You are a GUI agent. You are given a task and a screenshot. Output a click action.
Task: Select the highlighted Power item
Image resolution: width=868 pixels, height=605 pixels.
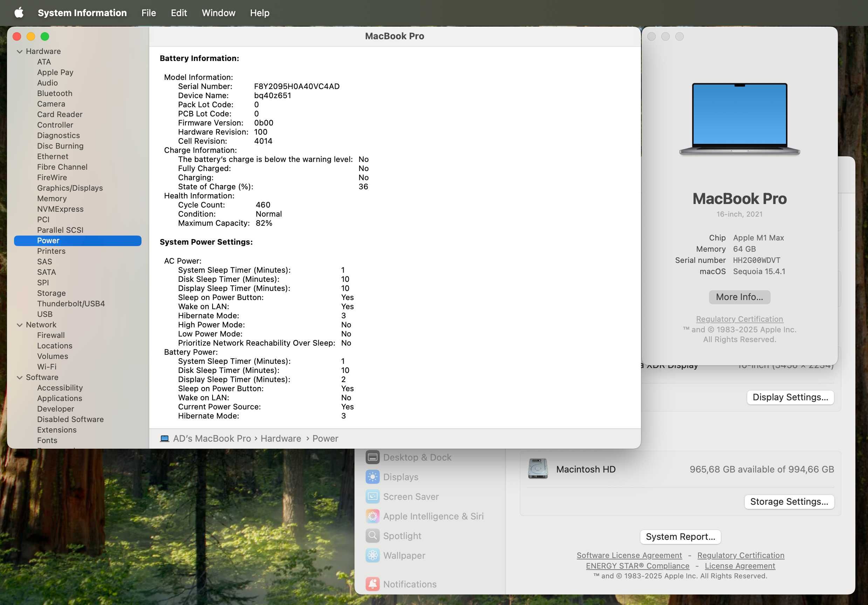(x=77, y=241)
